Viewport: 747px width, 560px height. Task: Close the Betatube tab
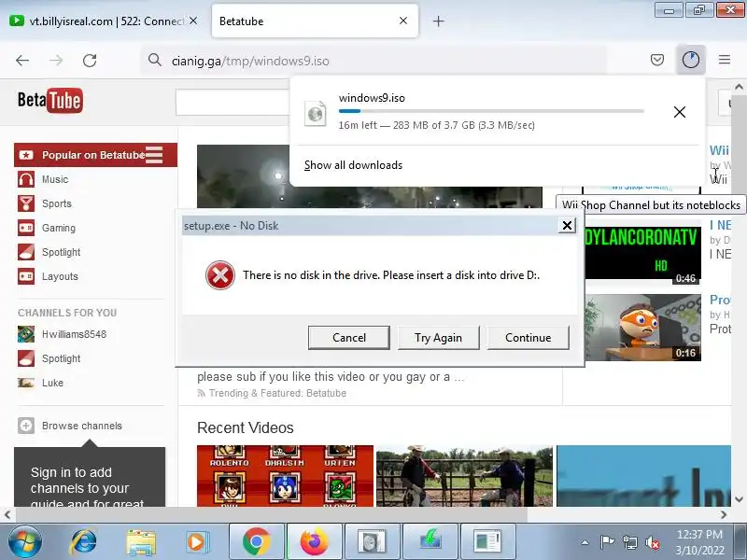click(x=403, y=21)
